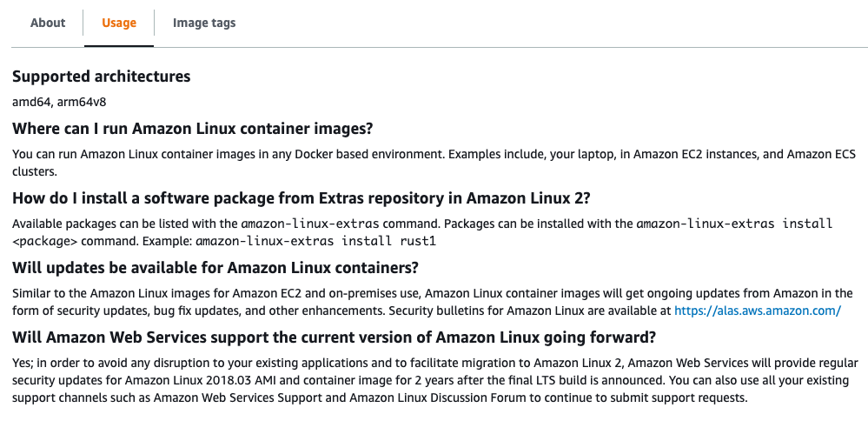This screenshot has height=421, width=868.
Task: Select the Usage tab
Action: point(119,23)
